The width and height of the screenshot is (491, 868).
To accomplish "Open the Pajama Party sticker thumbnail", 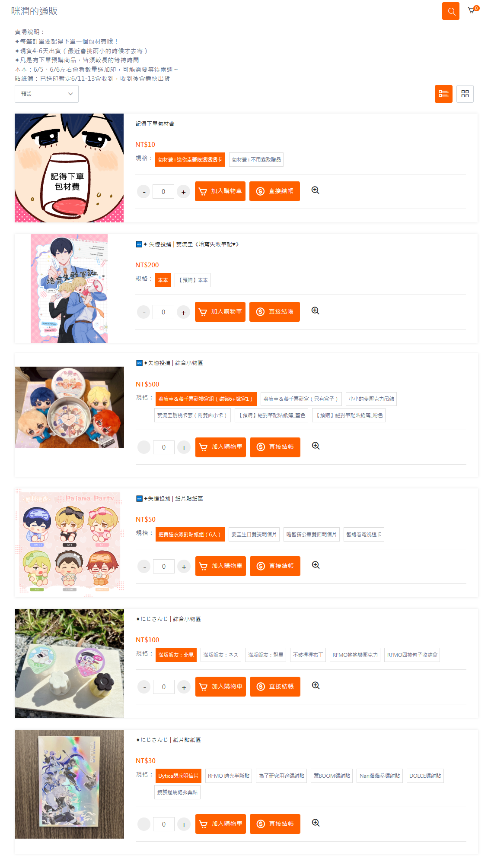I will (x=70, y=543).
